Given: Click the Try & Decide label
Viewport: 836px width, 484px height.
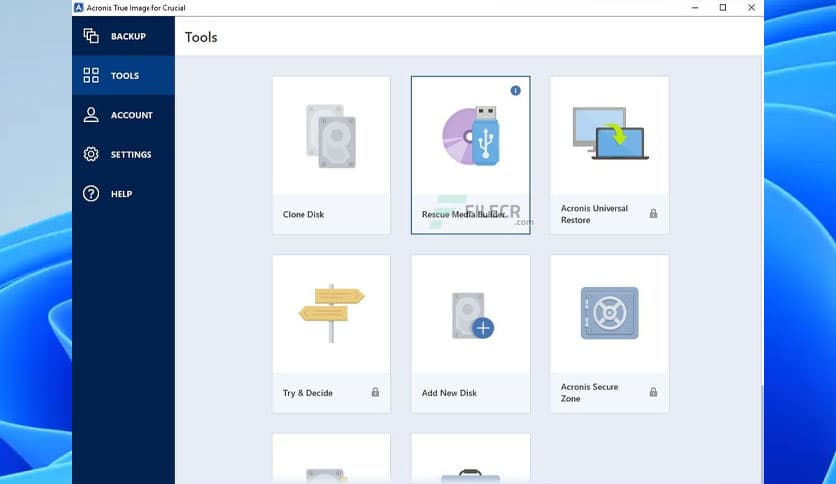Looking at the screenshot, I should tap(308, 393).
